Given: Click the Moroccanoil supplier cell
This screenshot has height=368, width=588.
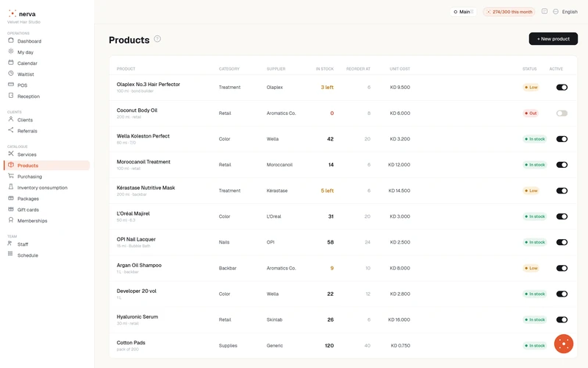Looking at the screenshot, I should point(279,165).
